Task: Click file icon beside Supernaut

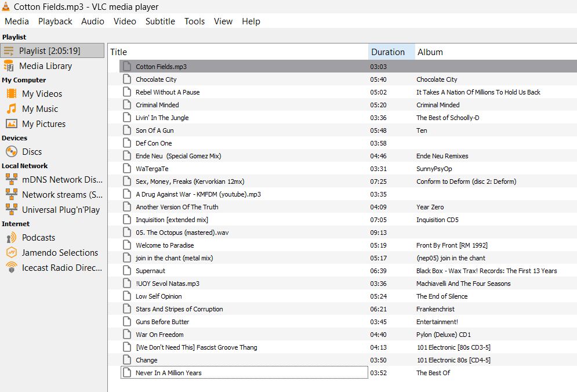Action: (x=127, y=271)
